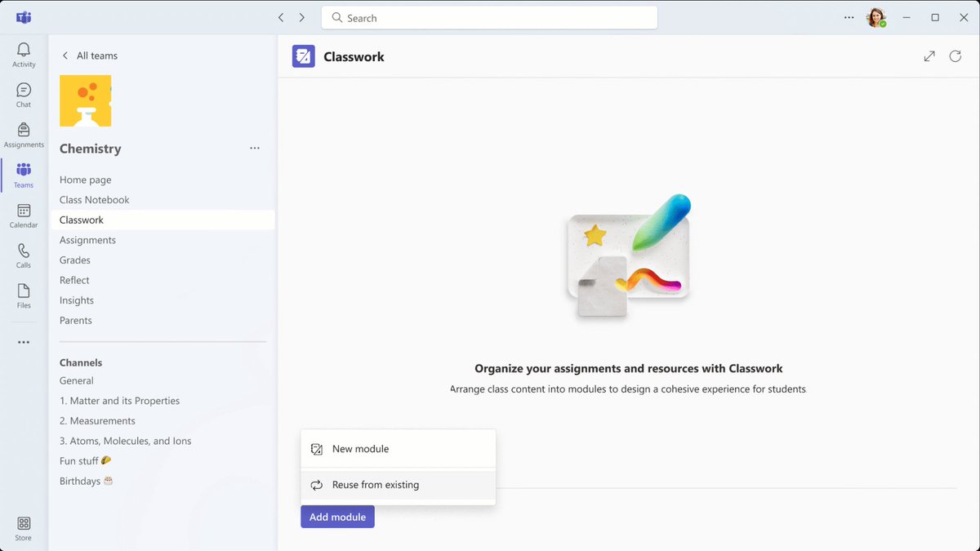980x551 pixels.
Task: Go forward with the right arrow
Action: [x=302, y=17]
